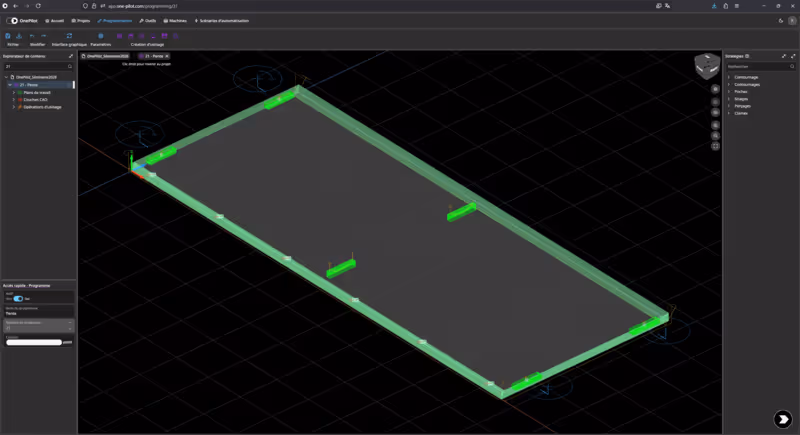Click the Interface graphique refresh icon

(69, 36)
